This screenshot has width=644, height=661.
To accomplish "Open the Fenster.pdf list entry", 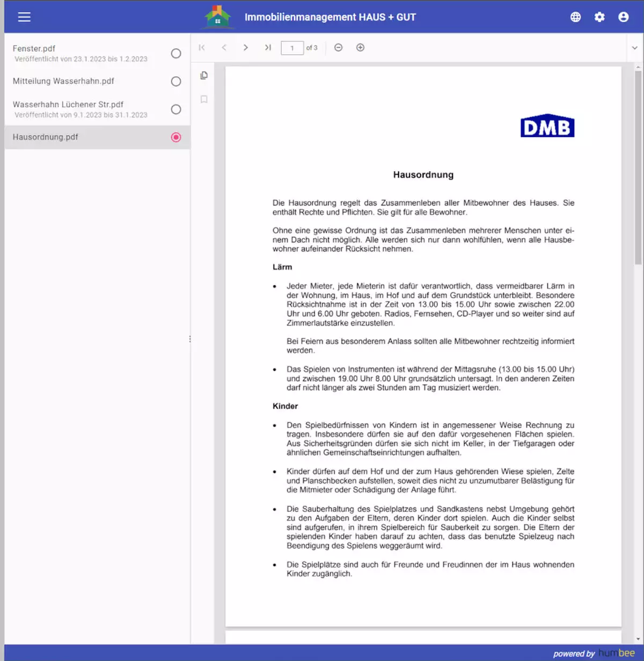I will 34,49.
